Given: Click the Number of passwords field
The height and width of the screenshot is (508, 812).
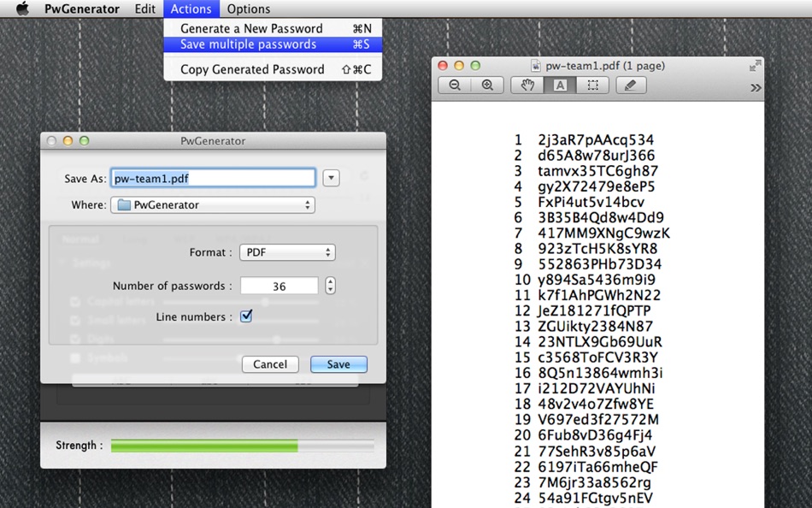Looking at the screenshot, I should click(x=279, y=286).
